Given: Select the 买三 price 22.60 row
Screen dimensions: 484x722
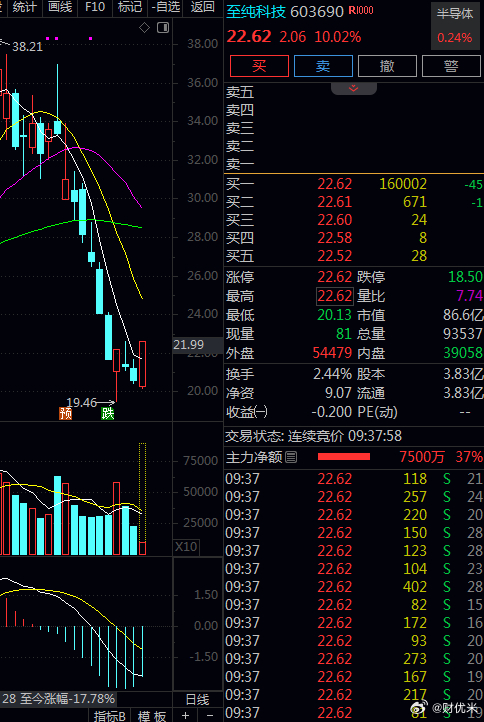Looking at the screenshot, I should click(354, 220).
